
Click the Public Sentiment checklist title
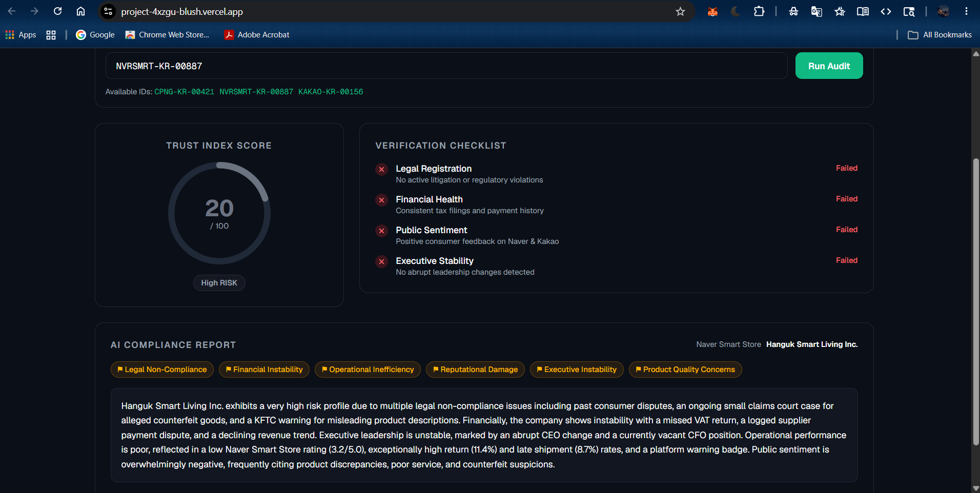pyautogui.click(x=431, y=230)
